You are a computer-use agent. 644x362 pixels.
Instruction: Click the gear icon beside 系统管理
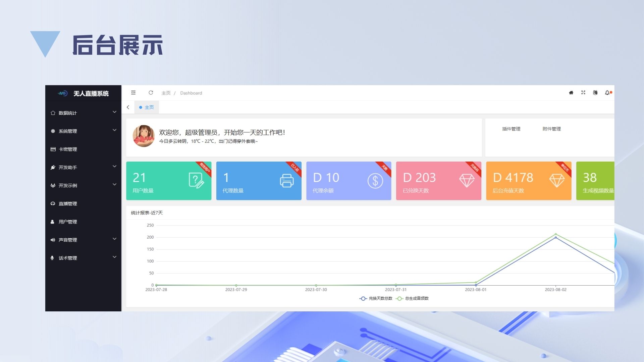[53, 131]
